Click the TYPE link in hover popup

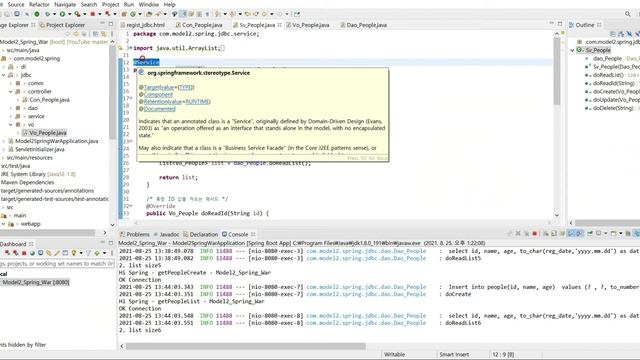(x=185, y=87)
